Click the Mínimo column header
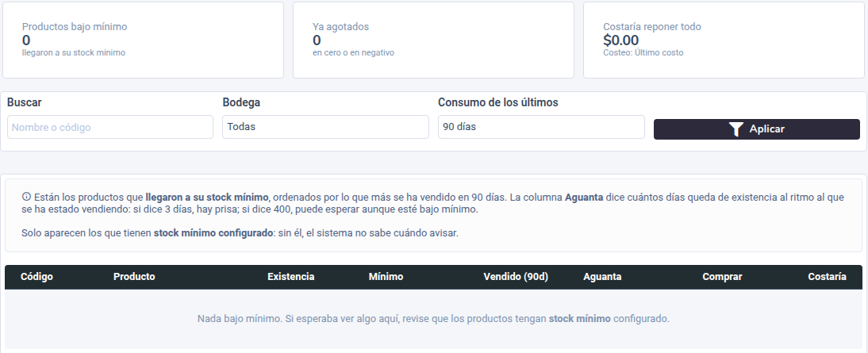868x353 pixels. pos(386,277)
